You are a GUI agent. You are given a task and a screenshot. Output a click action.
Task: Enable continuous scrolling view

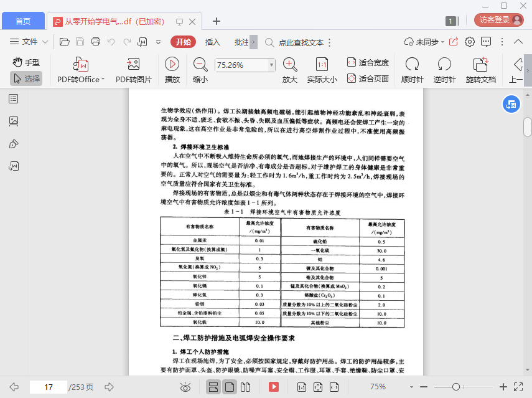(x=213, y=387)
